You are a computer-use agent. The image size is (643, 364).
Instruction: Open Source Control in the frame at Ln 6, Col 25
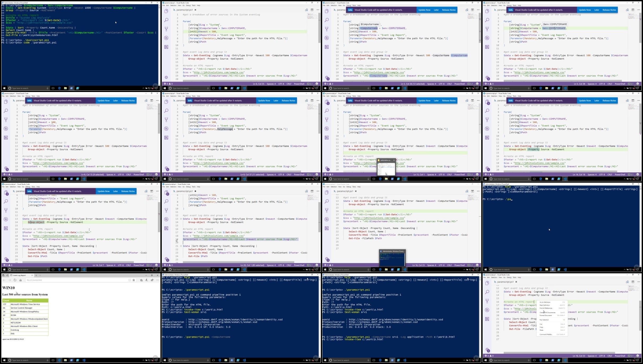pyautogui.click(x=166, y=29)
